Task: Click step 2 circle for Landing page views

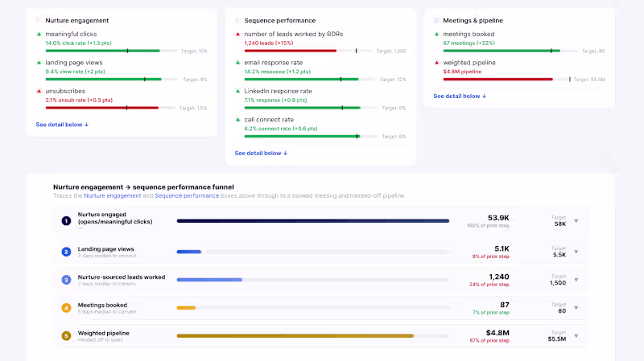Action: pos(66,252)
